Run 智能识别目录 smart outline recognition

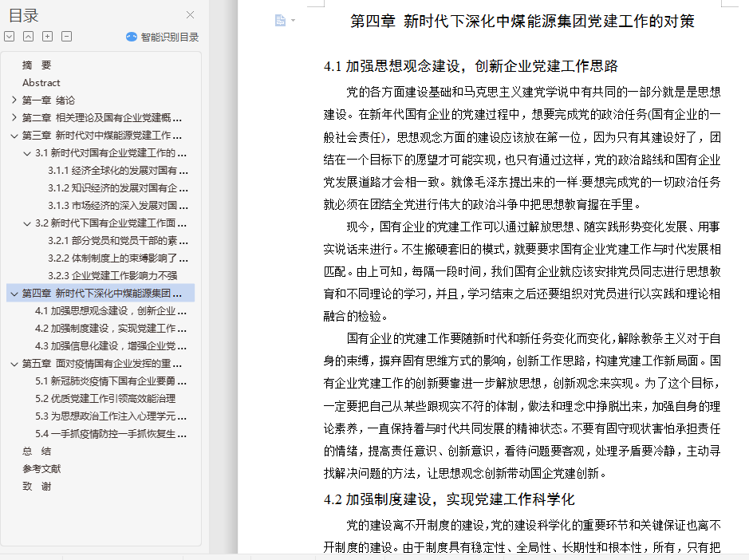pyautogui.click(x=163, y=37)
